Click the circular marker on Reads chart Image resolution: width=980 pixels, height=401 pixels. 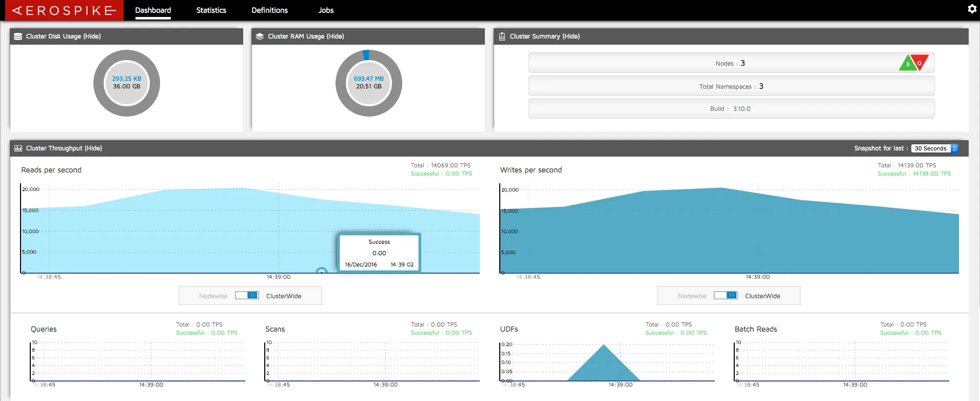coord(321,271)
